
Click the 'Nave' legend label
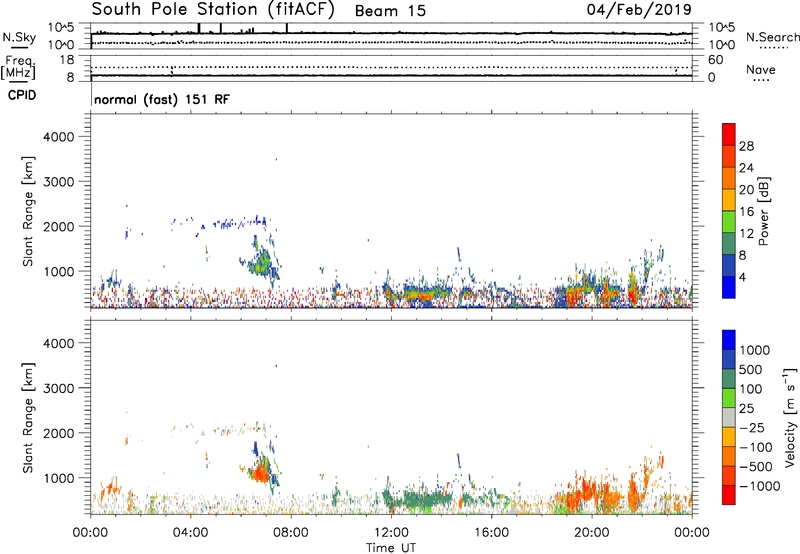[760, 69]
